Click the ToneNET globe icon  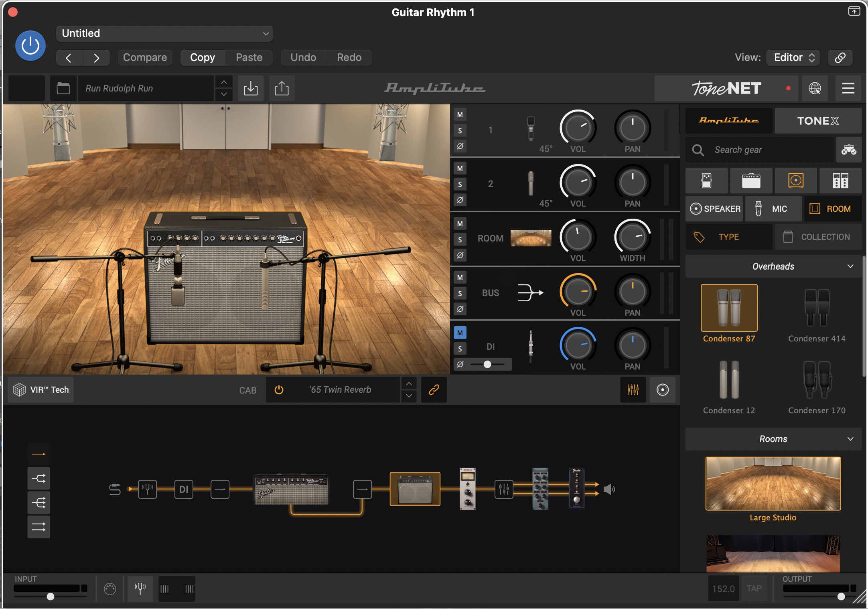click(x=814, y=88)
